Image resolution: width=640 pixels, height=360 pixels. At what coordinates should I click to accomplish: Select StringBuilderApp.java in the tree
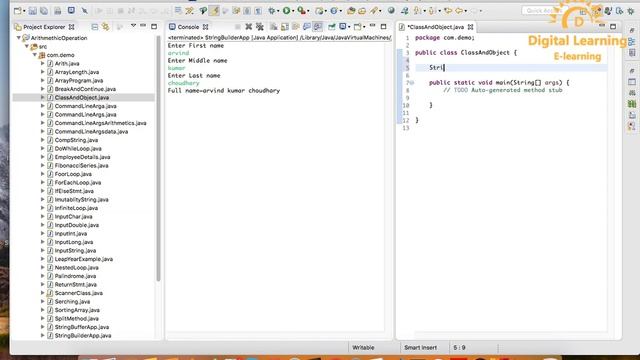tap(83, 336)
